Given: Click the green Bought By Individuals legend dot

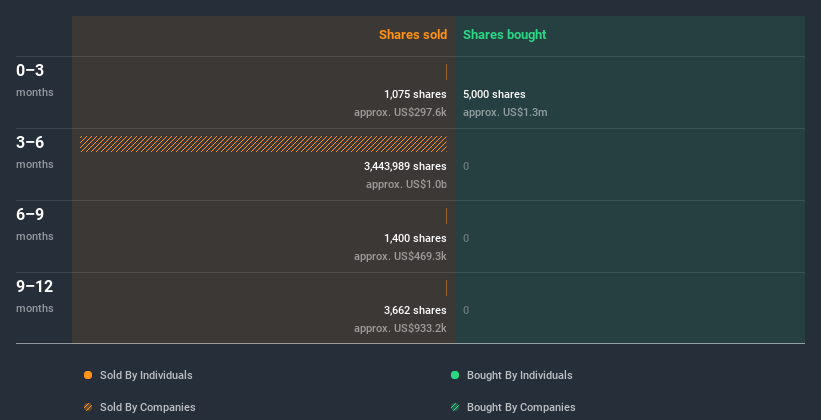Looking at the screenshot, I should coord(455,375).
